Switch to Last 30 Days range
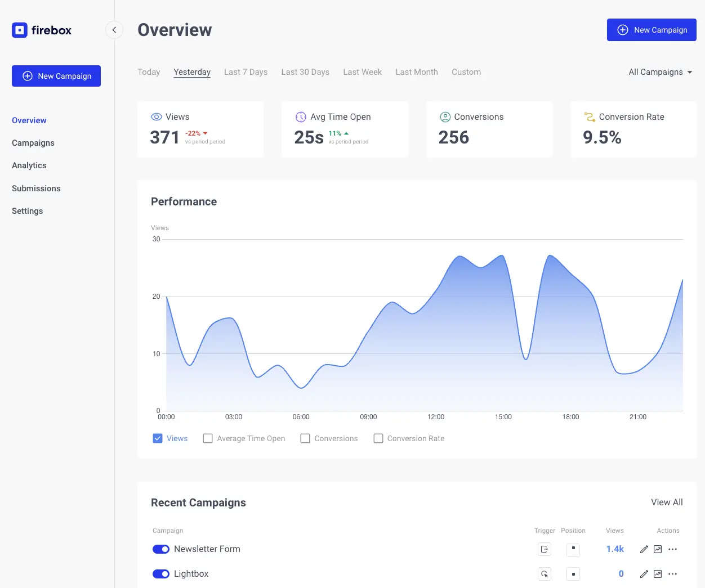Image resolution: width=705 pixels, height=588 pixels. tap(305, 72)
